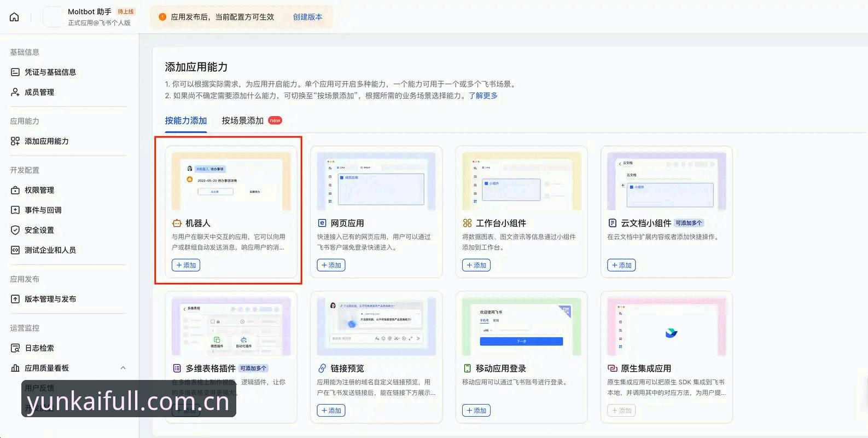The height and width of the screenshot is (438, 868).
Task: Click the 权限管理 icon in the sidebar
Action: tap(15, 190)
